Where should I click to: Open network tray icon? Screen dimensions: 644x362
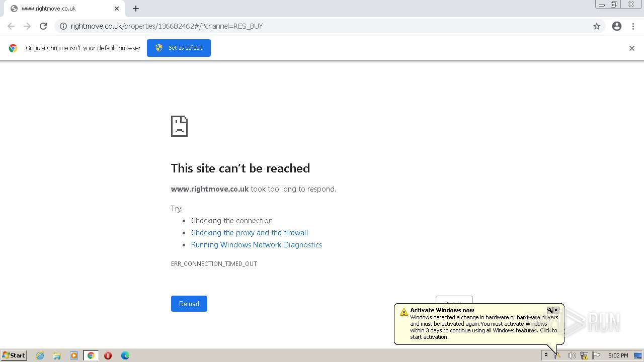pyautogui.click(x=584, y=355)
